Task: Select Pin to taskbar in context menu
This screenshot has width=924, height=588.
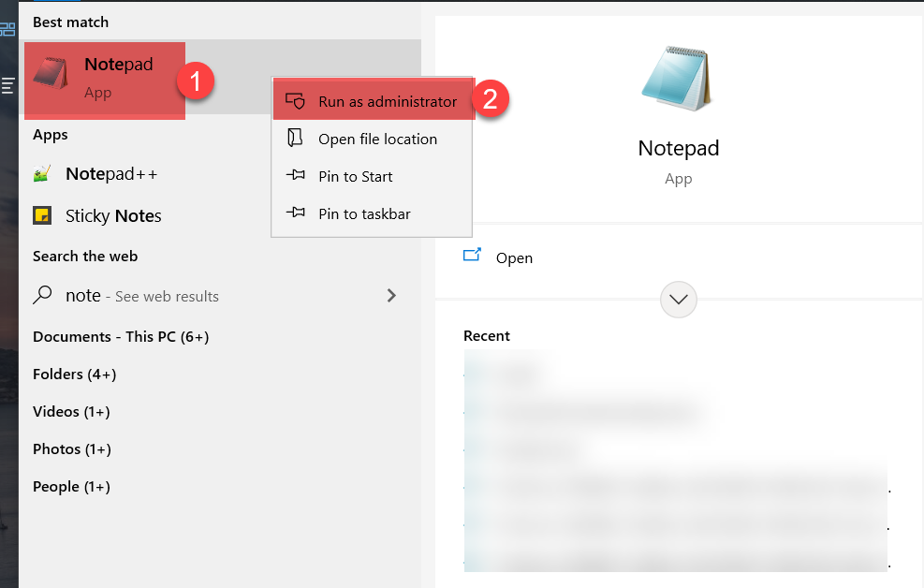Action: 372,213
